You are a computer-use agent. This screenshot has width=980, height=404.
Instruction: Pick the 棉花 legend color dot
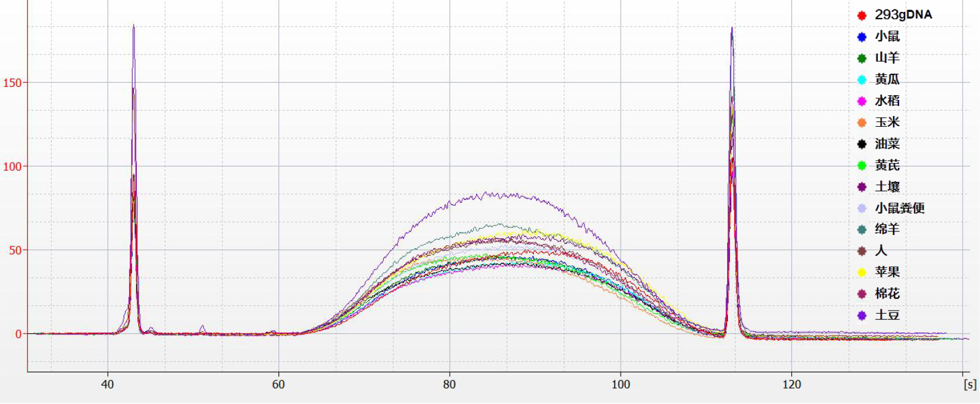[x=862, y=294]
